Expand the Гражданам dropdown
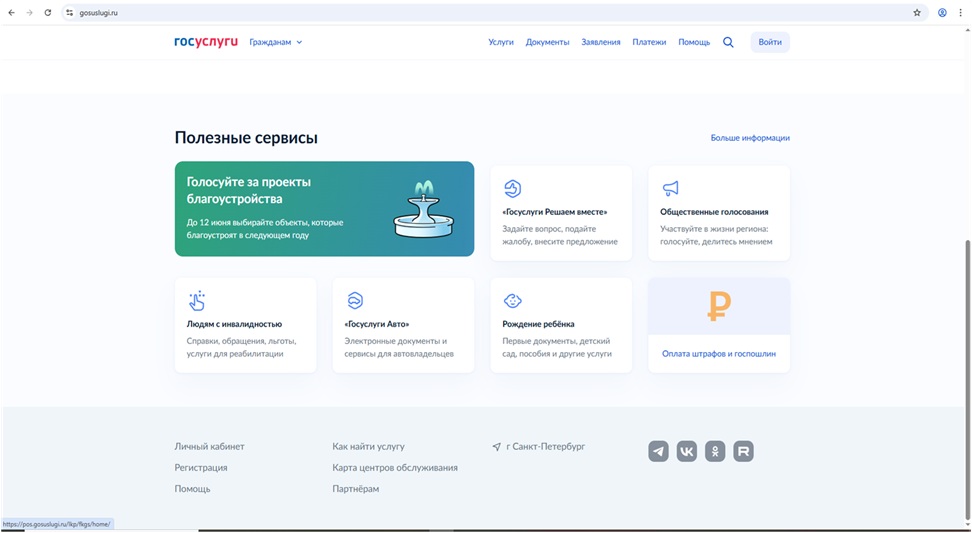972x533 pixels. [276, 42]
